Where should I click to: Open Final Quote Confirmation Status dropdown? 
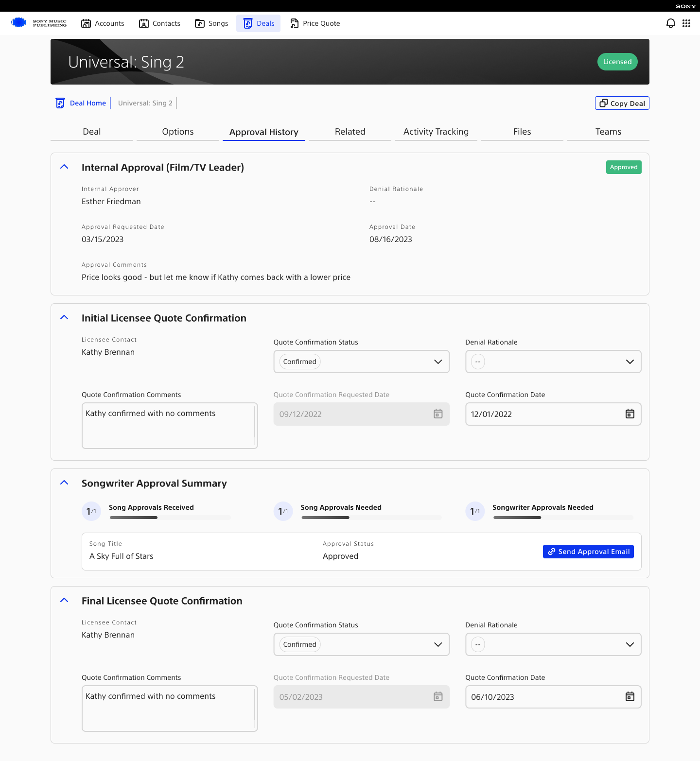pos(362,644)
